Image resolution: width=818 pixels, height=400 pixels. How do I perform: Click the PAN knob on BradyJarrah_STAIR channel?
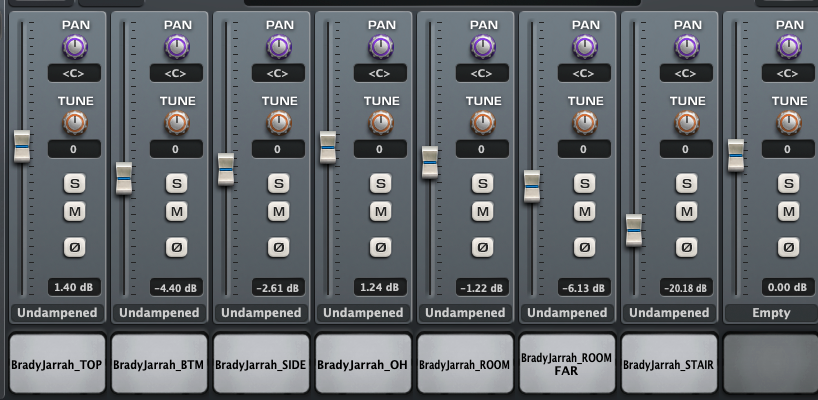point(687,47)
